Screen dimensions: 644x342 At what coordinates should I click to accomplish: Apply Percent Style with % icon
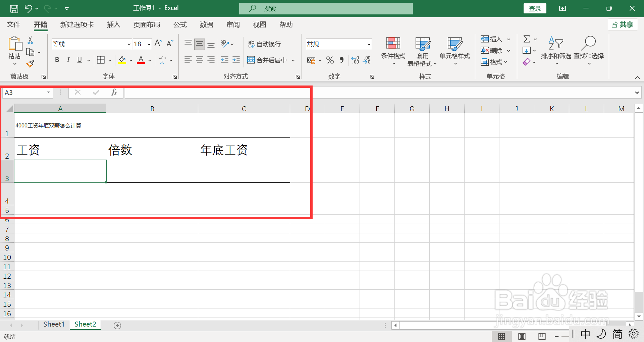pos(330,60)
